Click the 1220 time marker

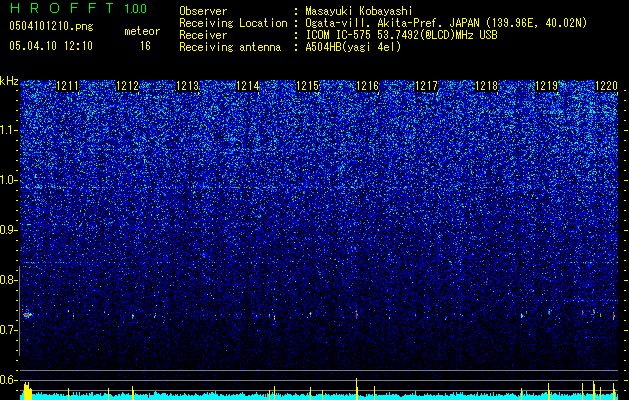(x=606, y=86)
